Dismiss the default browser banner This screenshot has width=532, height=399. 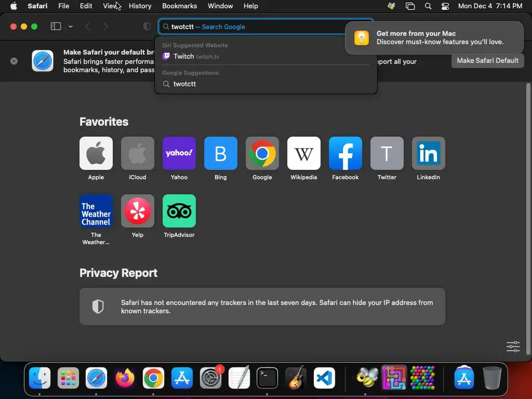pyautogui.click(x=14, y=61)
